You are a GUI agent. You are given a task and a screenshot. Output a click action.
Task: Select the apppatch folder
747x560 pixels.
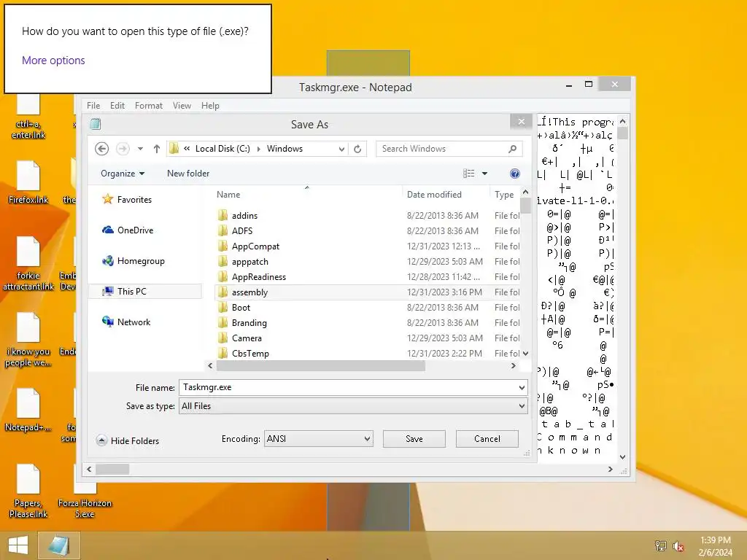click(367, 262)
